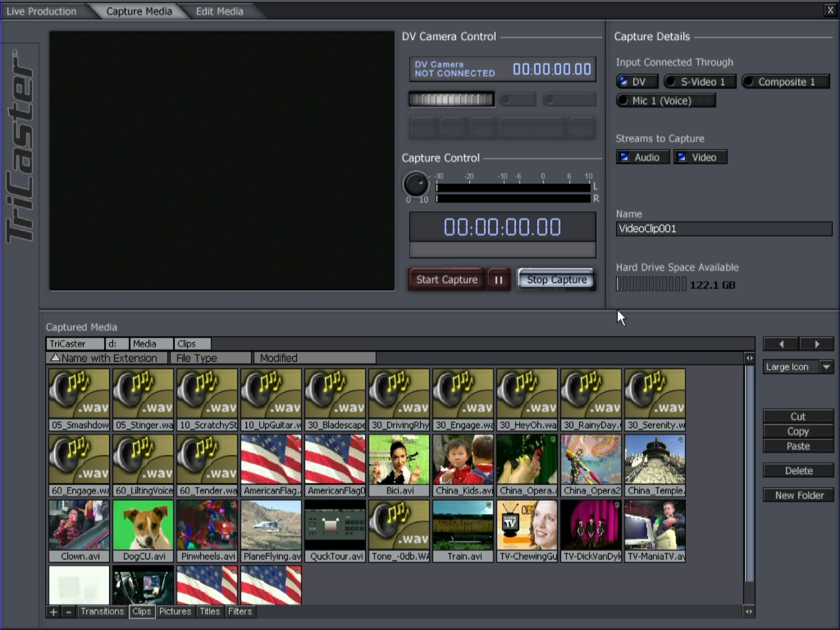Viewport: 840px width, 630px height.
Task: Select S-Video 1 input
Action: coord(700,82)
